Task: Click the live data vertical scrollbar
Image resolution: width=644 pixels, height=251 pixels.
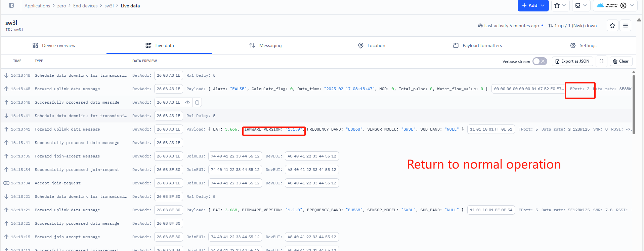Action: tap(634, 104)
